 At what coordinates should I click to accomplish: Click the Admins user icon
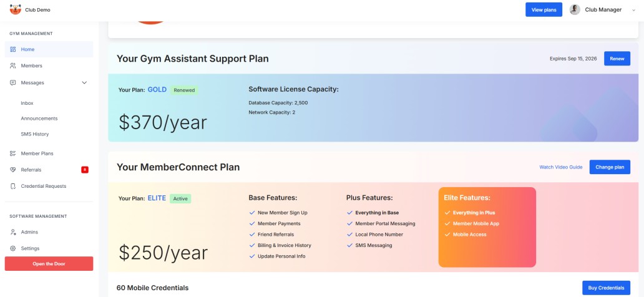[x=13, y=232]
